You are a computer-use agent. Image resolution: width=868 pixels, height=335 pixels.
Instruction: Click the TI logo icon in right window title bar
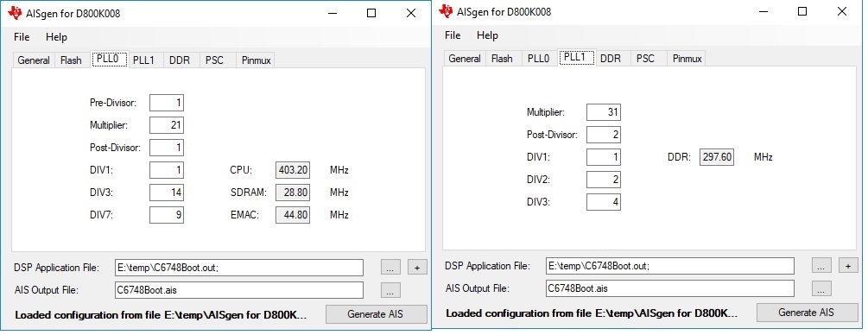point(447,11)
